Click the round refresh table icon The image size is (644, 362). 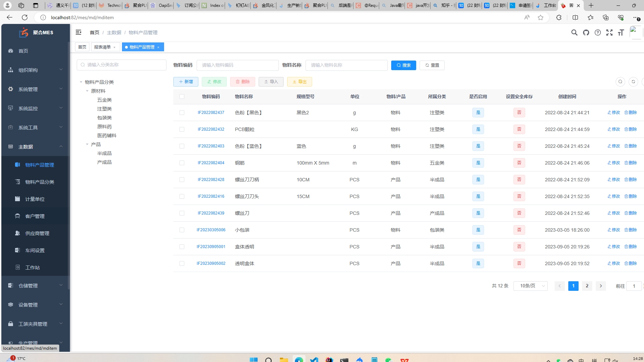pos(633,82)
